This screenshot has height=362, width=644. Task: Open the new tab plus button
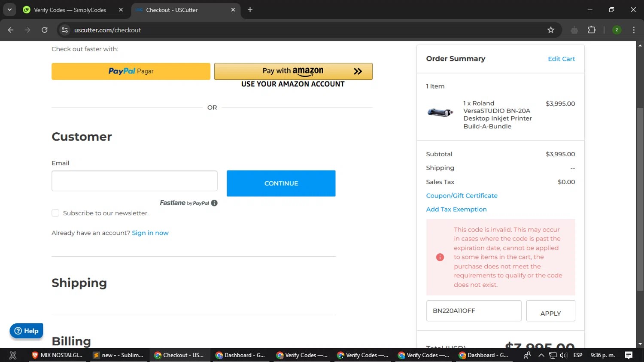pyautogui.click(x=250, y=10)
